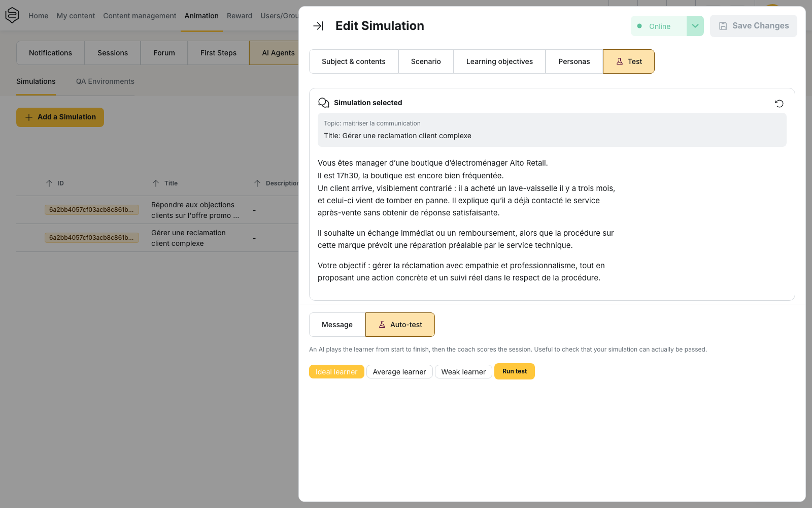Open the Animation menu item
This screenshot has width=812, height=508.
(201, 16)
